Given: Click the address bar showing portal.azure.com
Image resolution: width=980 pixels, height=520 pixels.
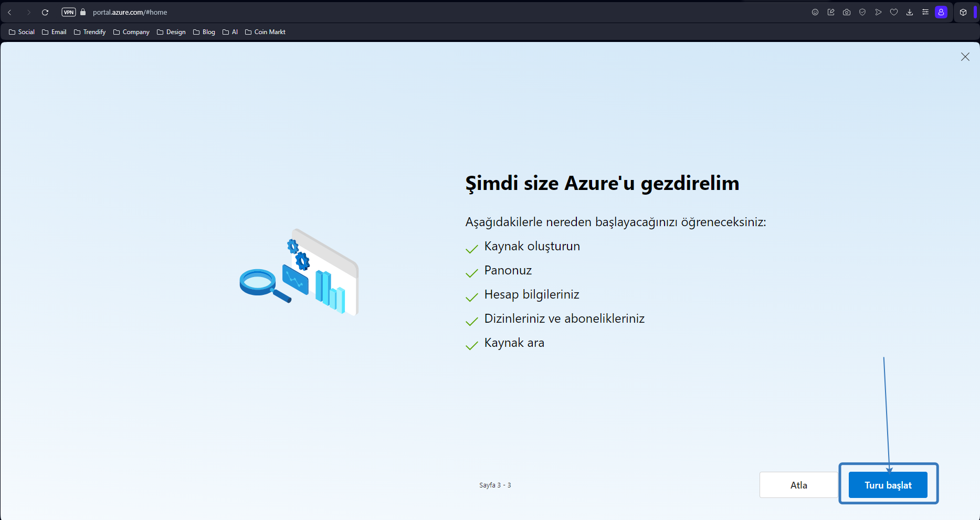Looking at the screenshot, I should coord(129,12).
